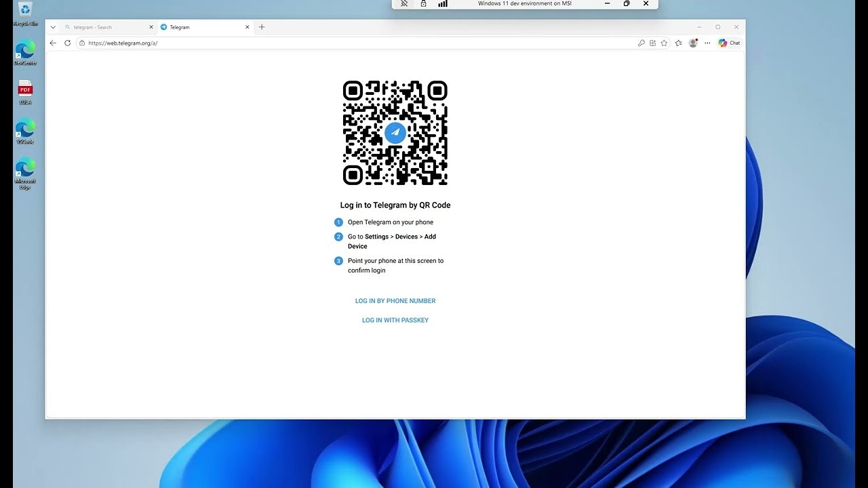Add this page to favorites star
The height and width of the screenshot is (488, 868).
click(664, 43)
